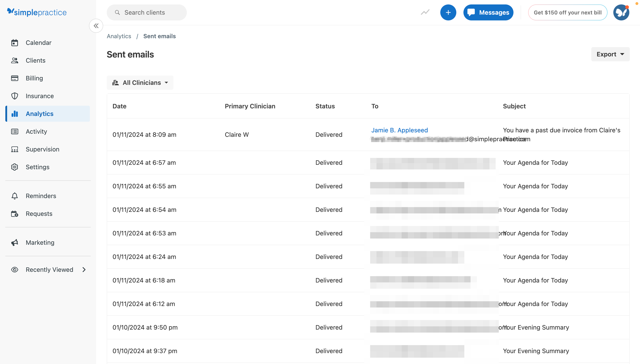
Task: Click the Reminders bell icon
Action: (14, 196)
